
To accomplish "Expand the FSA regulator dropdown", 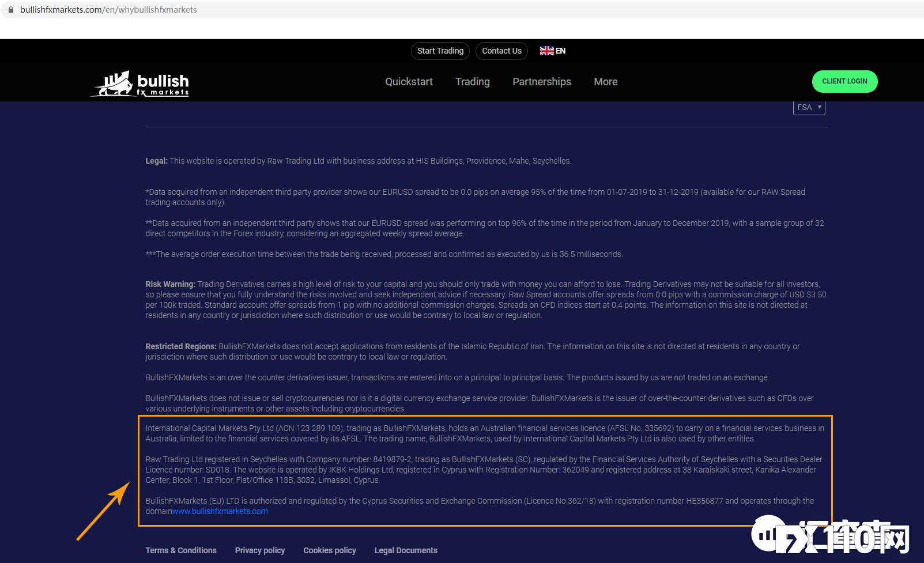I will pyautogui.click(x=809, y=107).
